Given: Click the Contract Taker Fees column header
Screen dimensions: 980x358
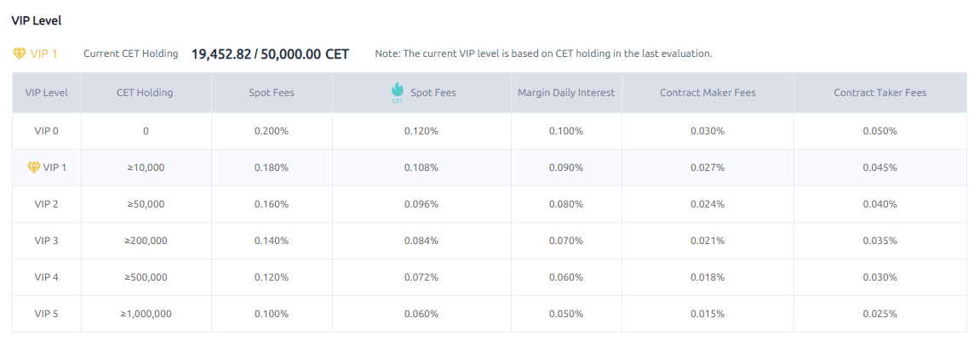Looking at the screenshot, I should 880,93.
